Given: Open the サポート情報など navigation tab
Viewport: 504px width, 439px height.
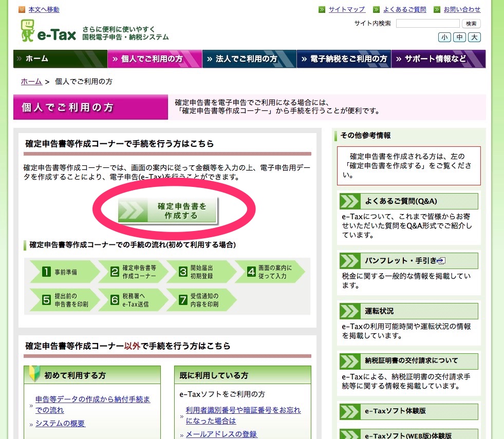Looking at the screenshot, I should (x=438, y=59).
